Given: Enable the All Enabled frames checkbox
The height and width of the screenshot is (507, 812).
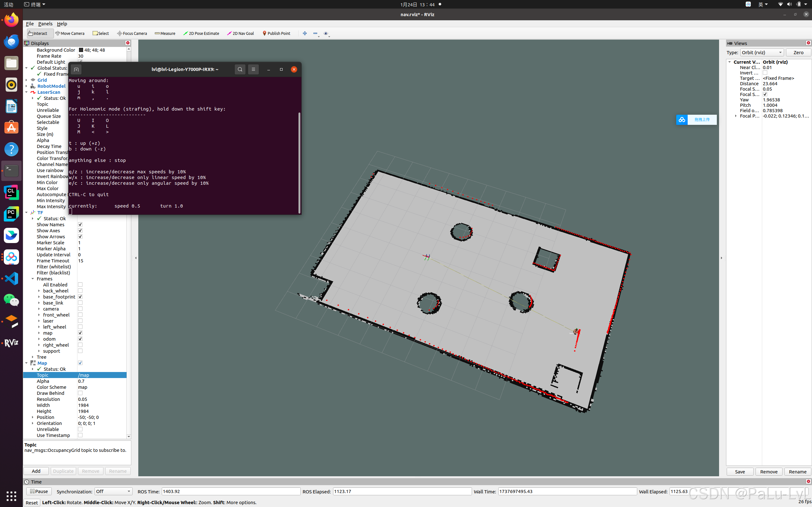Looking at the screenshot, I should [x=80, y=285].
